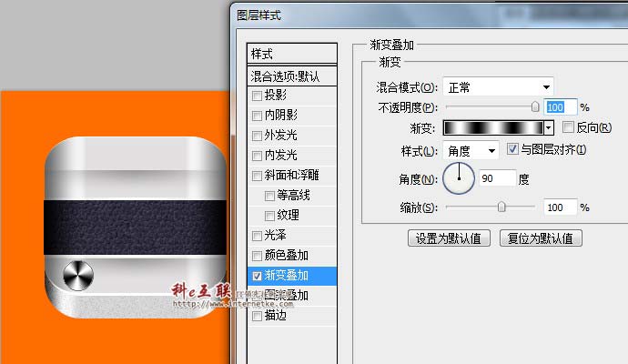Enable the 投影 drop shadow checkbox

[258, 96]
